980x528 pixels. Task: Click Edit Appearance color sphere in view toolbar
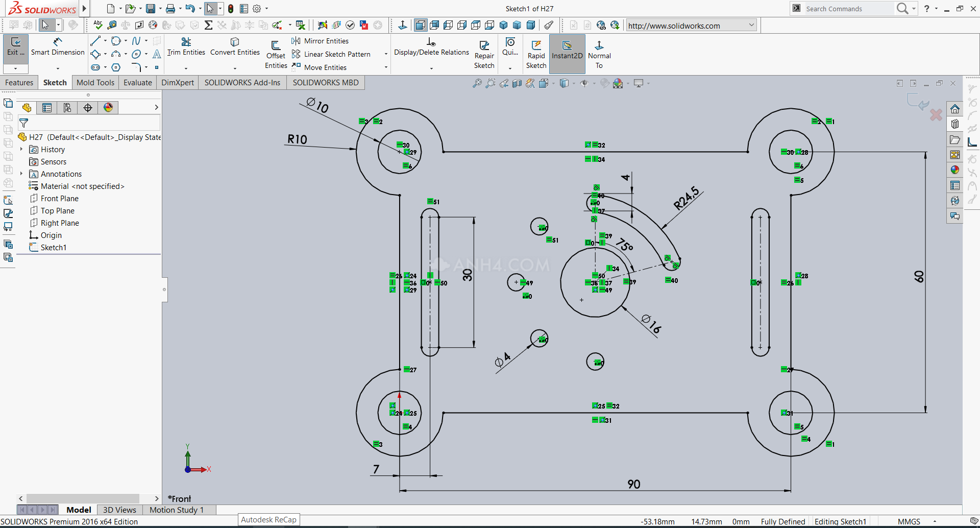604,83
